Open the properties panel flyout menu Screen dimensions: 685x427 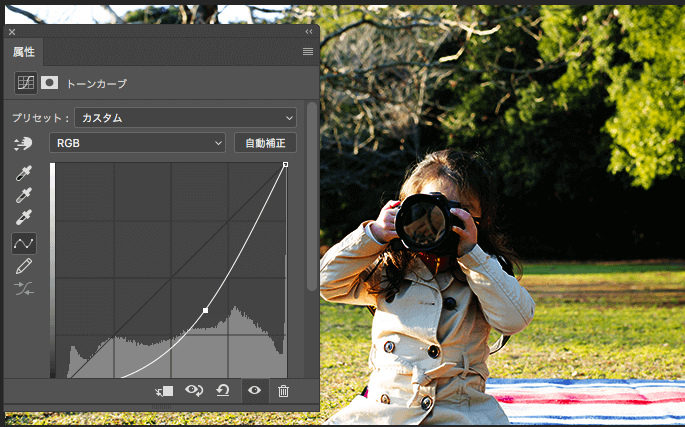(x=307, y=51)
